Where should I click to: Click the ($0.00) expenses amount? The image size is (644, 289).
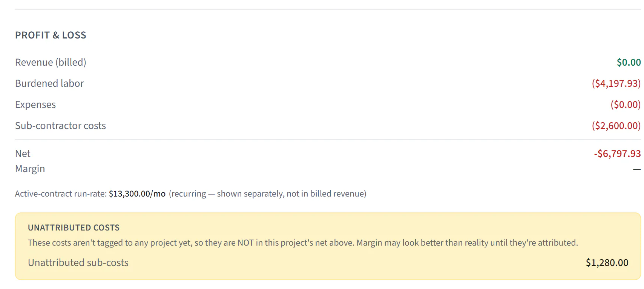pos(626,105)
